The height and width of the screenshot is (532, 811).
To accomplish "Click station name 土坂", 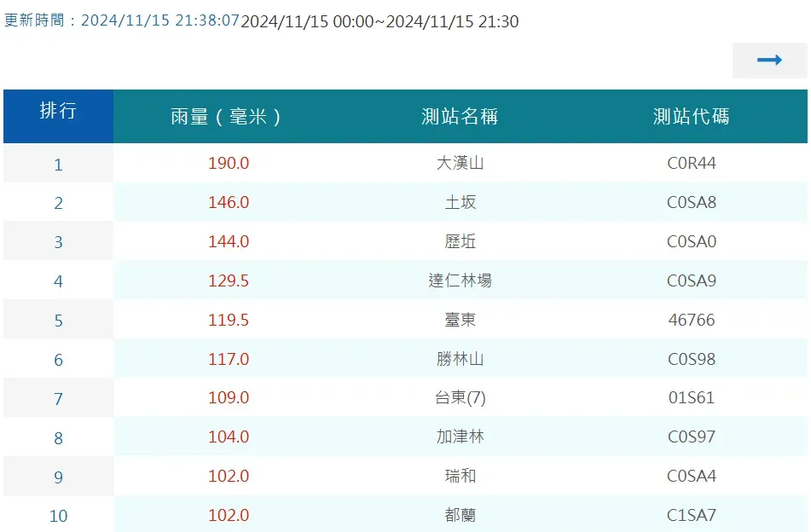I will pyautogui.click(x=460, y=202).
